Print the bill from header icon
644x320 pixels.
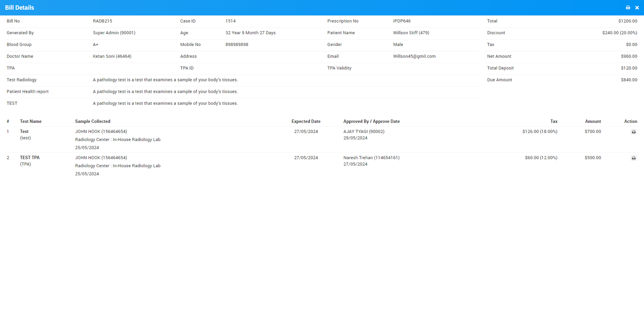click(x=628, y=8)
